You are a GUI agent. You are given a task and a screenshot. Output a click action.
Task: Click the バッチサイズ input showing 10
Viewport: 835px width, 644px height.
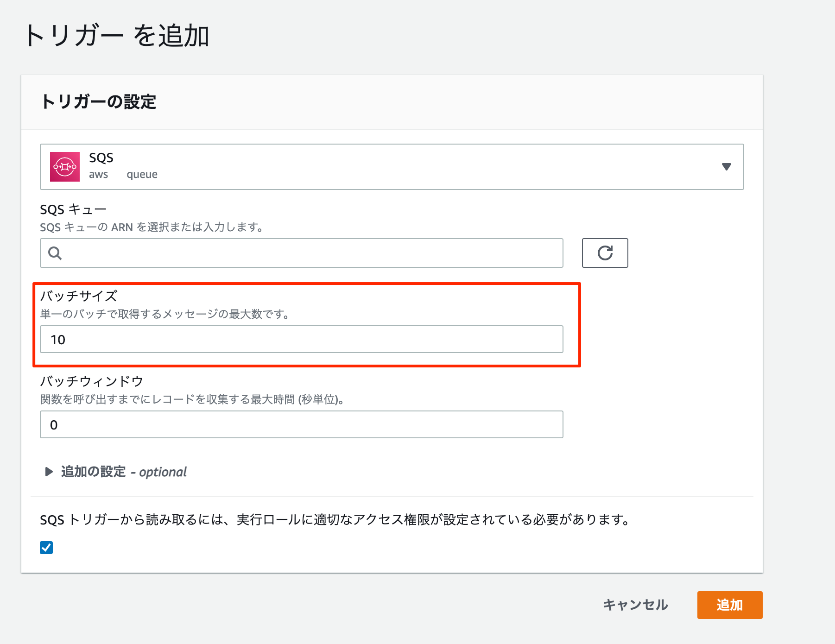click(x=301, y=339)
